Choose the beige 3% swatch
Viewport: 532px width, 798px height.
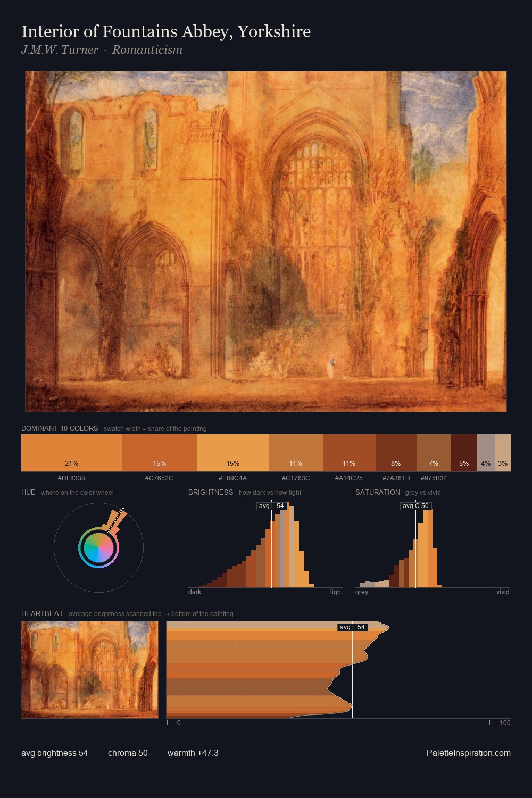(x=503, y=453)
